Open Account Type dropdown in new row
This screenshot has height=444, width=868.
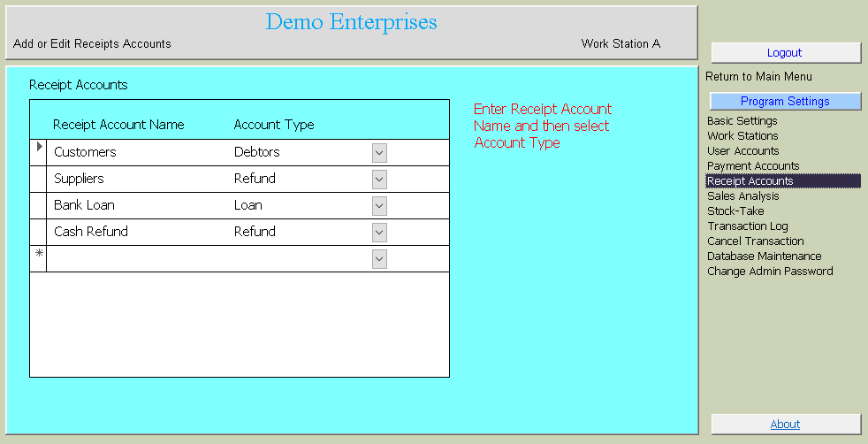(x=379, y=259)
